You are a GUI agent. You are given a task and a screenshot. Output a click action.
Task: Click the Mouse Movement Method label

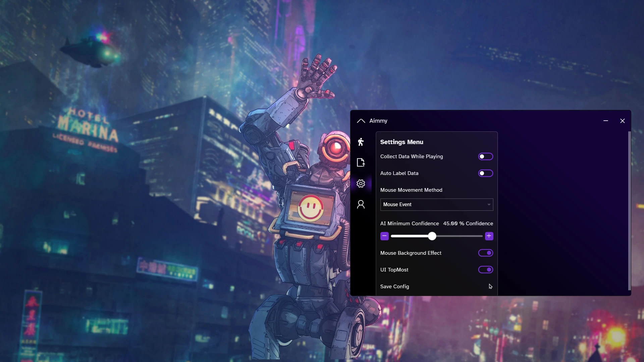point(411,190)
